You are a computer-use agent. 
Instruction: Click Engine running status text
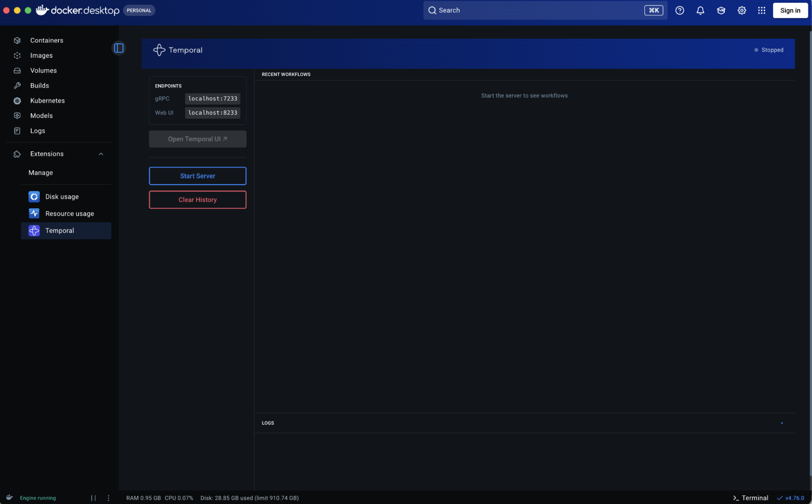click(38, 498)
